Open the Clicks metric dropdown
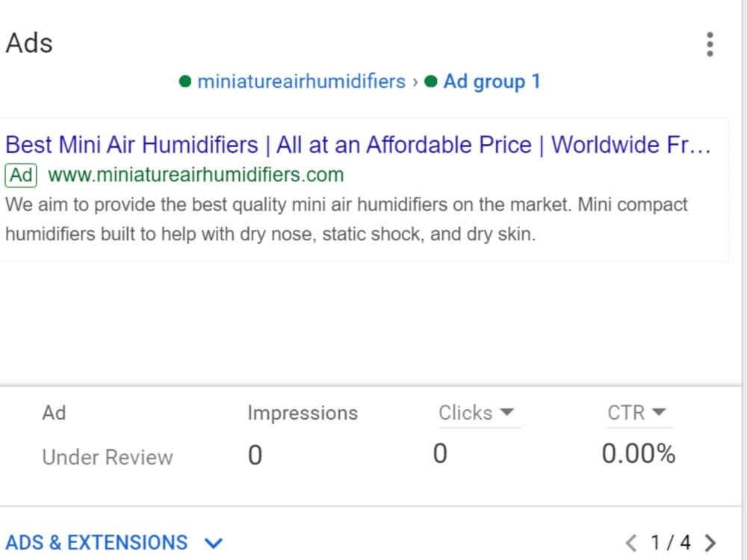Image resolution: width=747 pixels, height=560 pixels. tap(477, 412)
